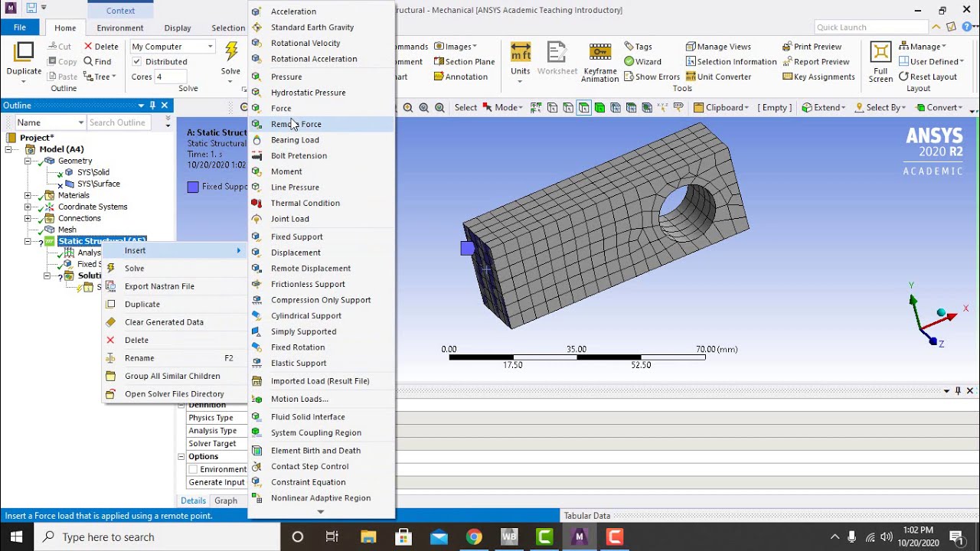Click the ribbon Solve lightning bolt icon
The height and width of the screenshot is (551, 980).
point(231,51)
